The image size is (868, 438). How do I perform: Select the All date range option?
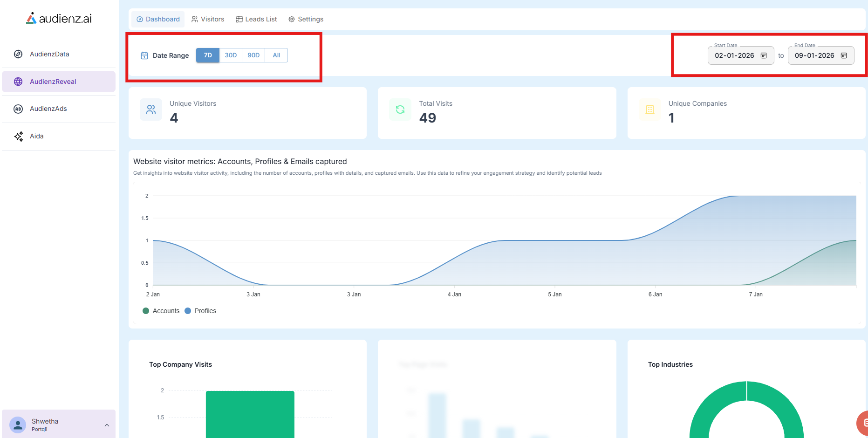(276, 55)
